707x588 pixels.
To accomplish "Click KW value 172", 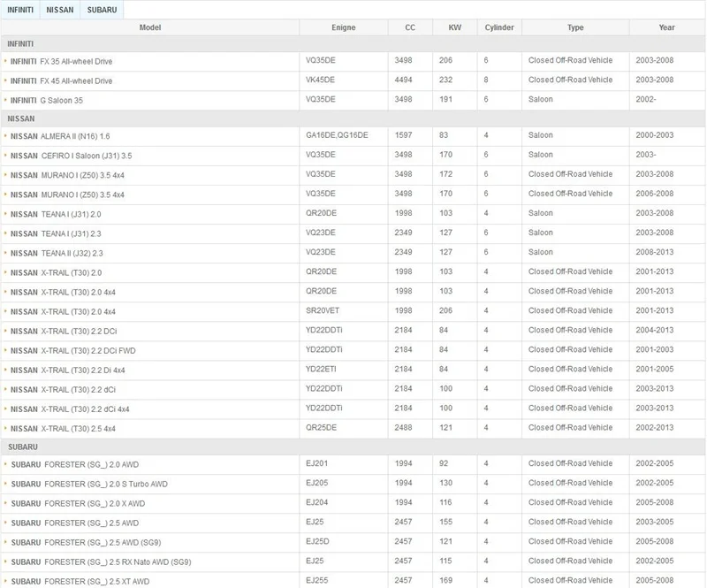I will pyautogui.click(x=445, y=174).
